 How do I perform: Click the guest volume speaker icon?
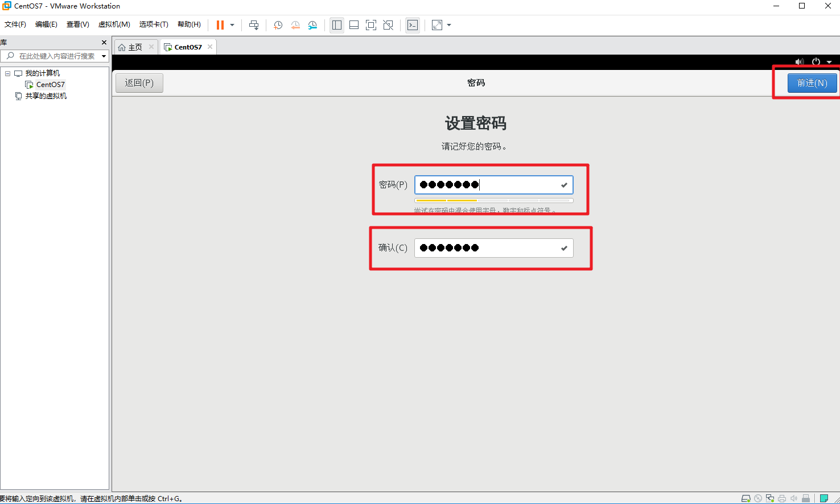pos(800,61)
